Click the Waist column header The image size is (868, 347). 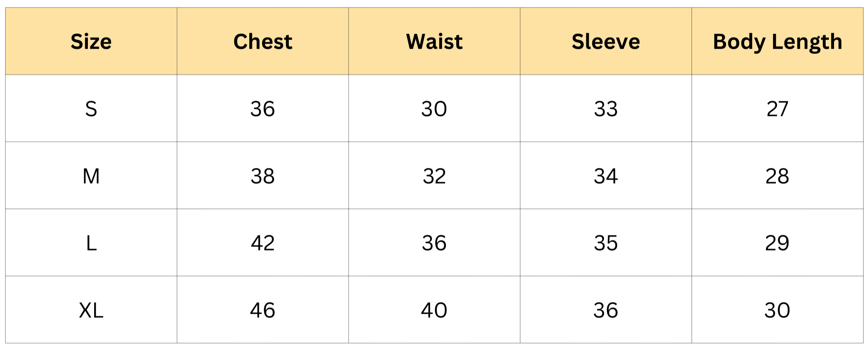coord(434,42)
